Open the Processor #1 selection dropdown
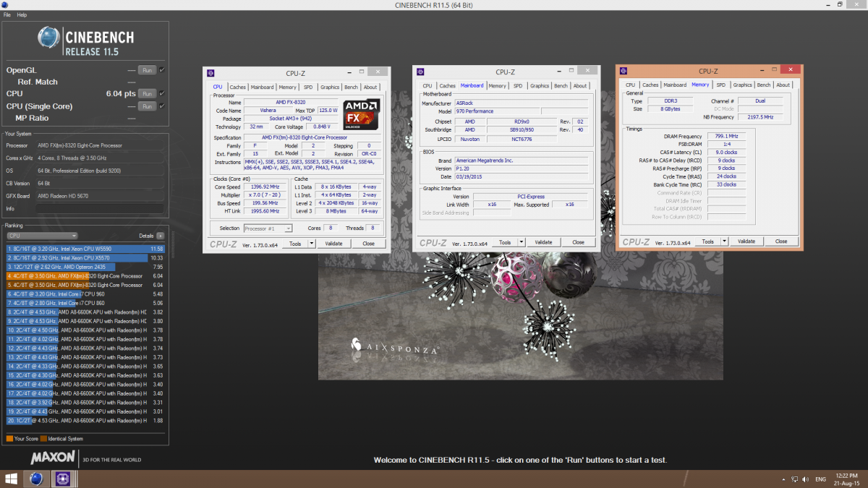The image size is (868, 488). pyautogui.click(x=268, y=228)
